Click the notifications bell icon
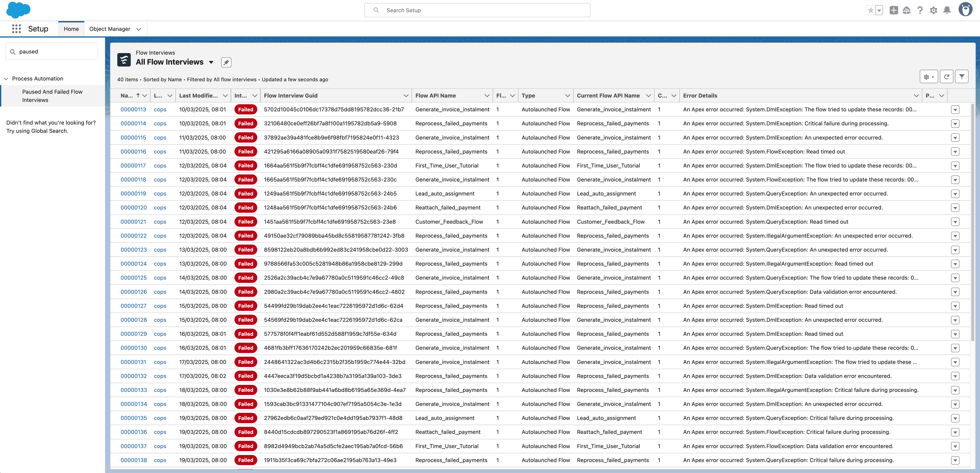Image resolution: width=980 pixels, height=473 pixels. point(947,10)
